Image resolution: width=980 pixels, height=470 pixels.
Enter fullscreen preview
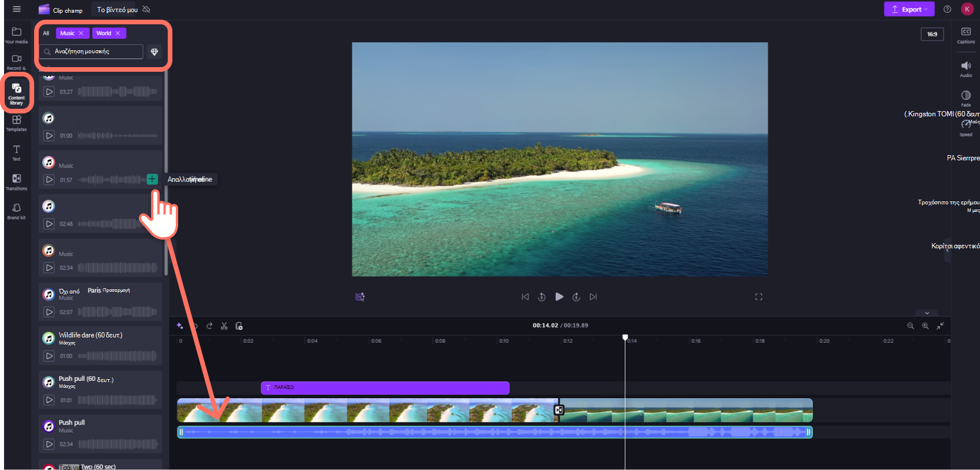758,297
